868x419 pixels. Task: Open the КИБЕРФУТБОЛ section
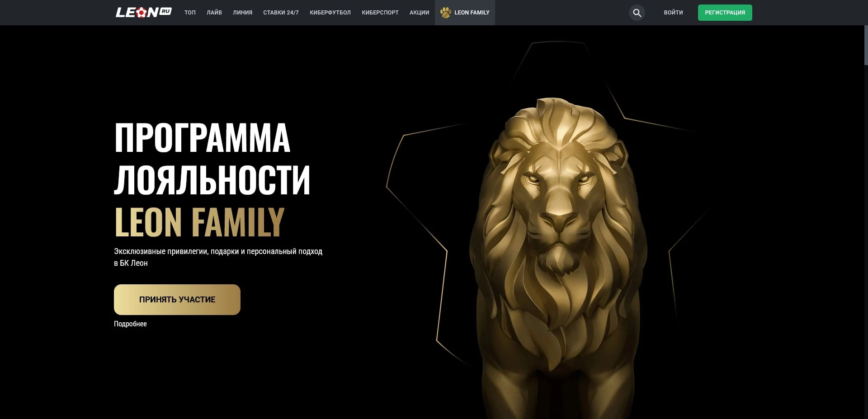(330, 13)
